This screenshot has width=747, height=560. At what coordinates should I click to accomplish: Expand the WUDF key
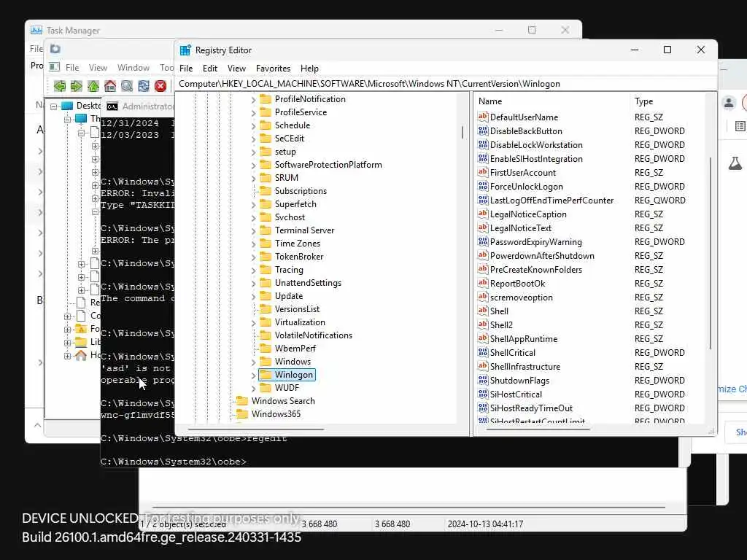(x=253, y=389)
